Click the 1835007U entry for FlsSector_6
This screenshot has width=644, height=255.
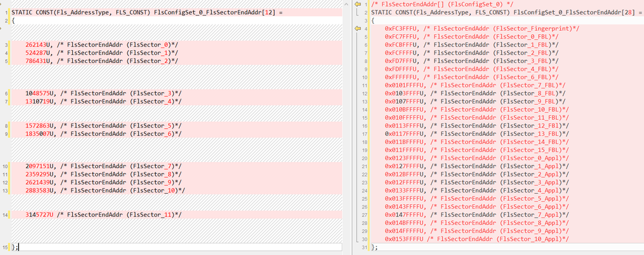[177, 134]
